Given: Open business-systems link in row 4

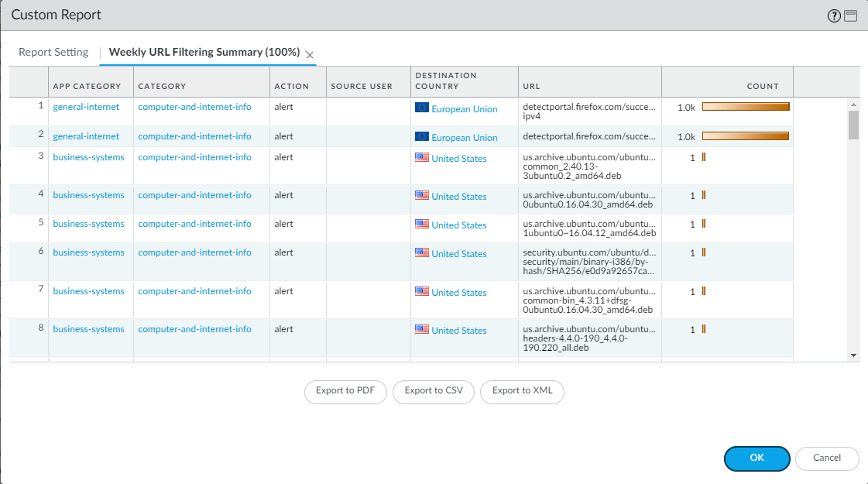Looking at the screenshot, I should [88, 195].
